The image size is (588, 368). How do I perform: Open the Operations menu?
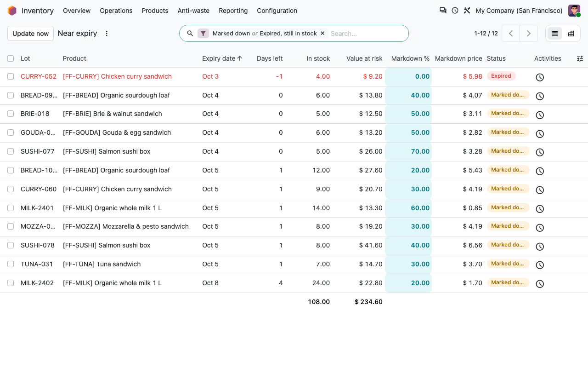point(116,11)
